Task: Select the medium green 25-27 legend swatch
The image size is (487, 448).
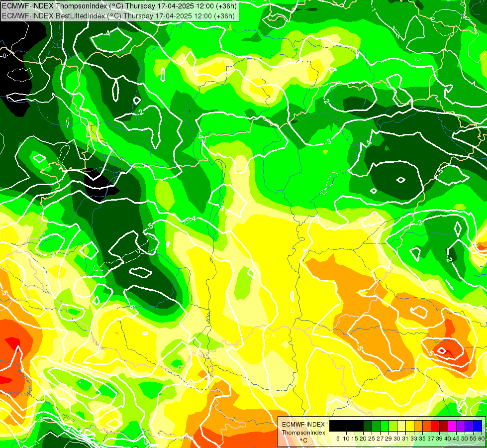Action: pyautogui.click(x=376, y=426)
